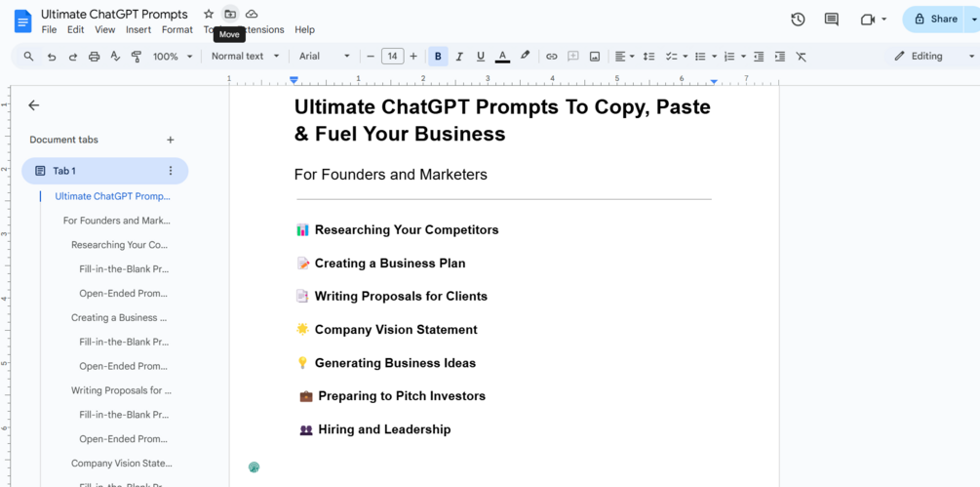Increase the indent

click(780, 57)
